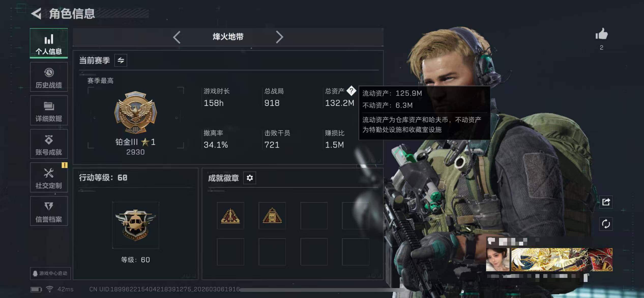This screenshot has height=298, width=644.
Task: Open the 详细数据 tab
Action: [49, 111]
